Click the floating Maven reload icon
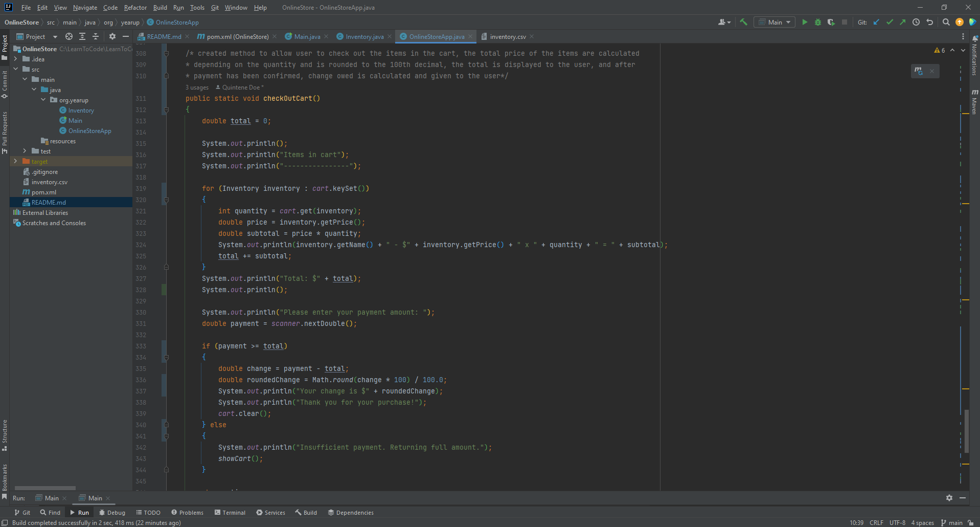 [x=919, y=71]
